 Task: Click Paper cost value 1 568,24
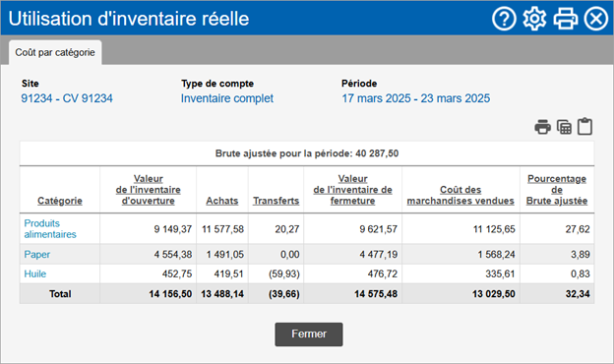click(496, 255)
